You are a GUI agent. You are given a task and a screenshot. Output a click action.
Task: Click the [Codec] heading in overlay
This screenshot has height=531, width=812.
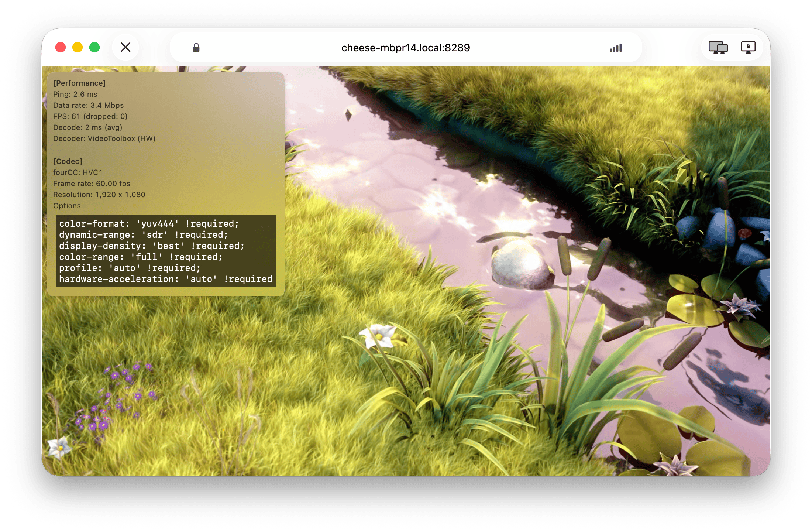pyautogui.click(x=68, y=161)
